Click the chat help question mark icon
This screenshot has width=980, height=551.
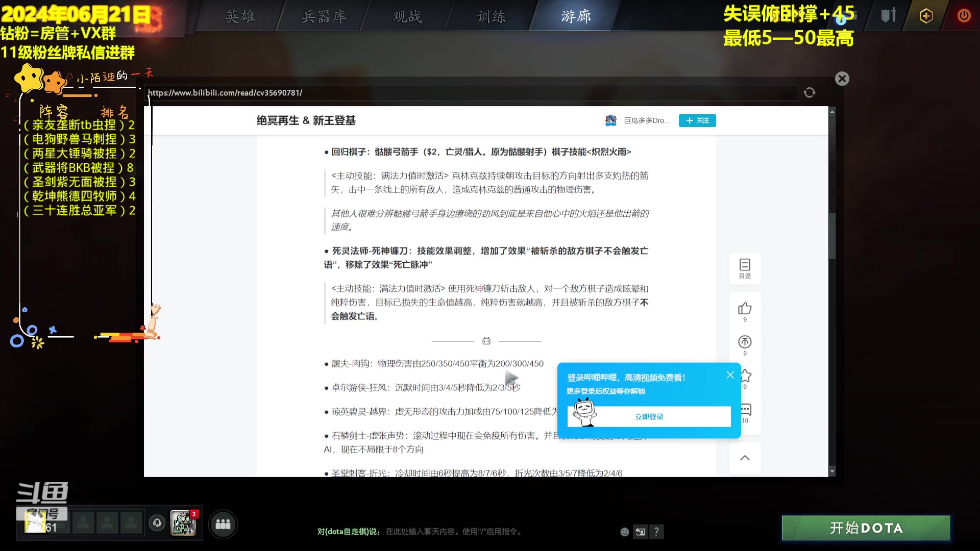point(656,532)
